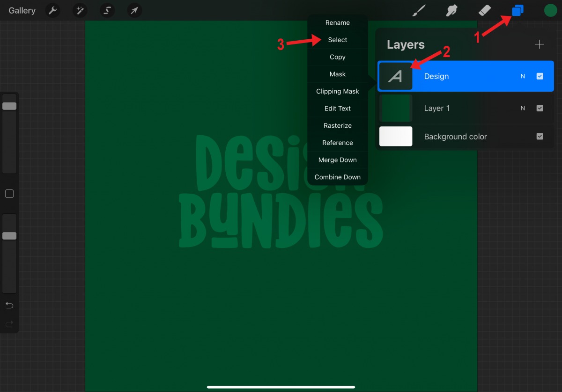
Task: Open the Selection tool
Action: [x=107, y=10]
